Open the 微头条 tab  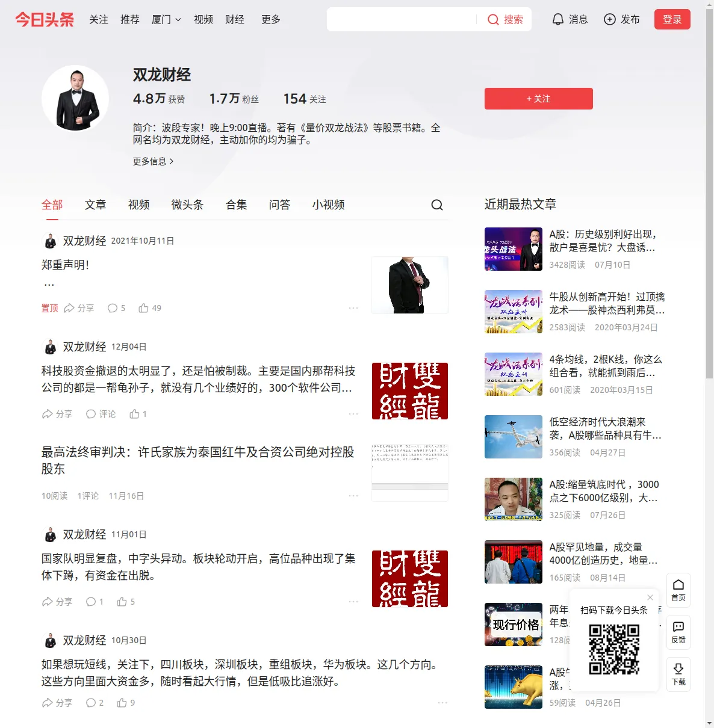[188, 205]
